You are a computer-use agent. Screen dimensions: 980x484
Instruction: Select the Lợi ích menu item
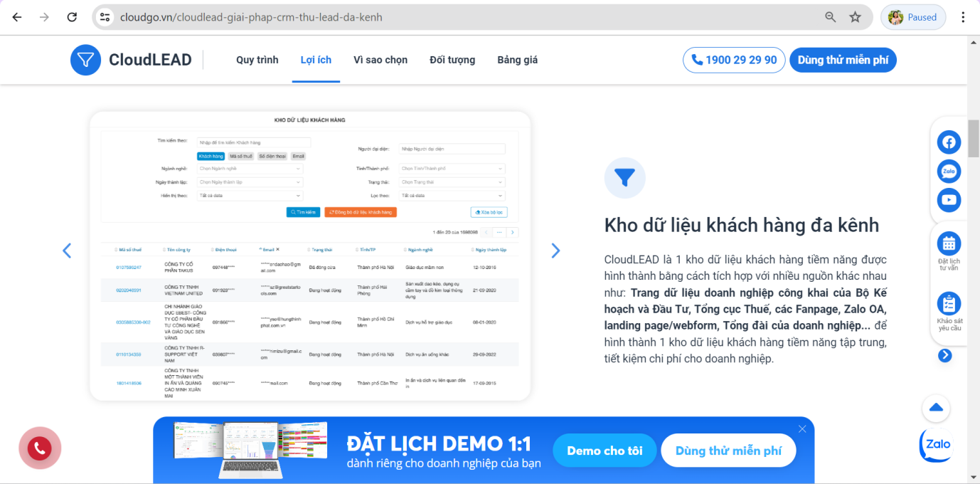316,60
